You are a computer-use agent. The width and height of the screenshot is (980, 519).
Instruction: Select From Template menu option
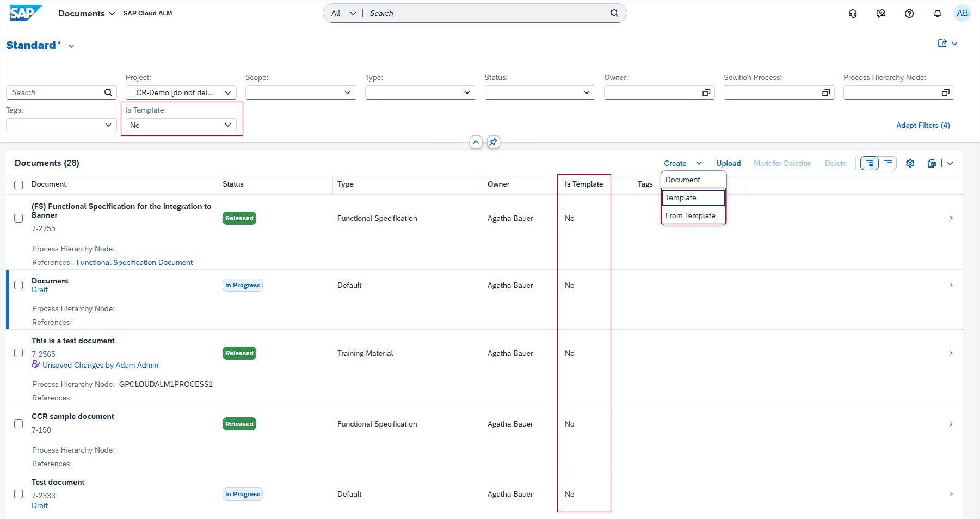[691, 215]
